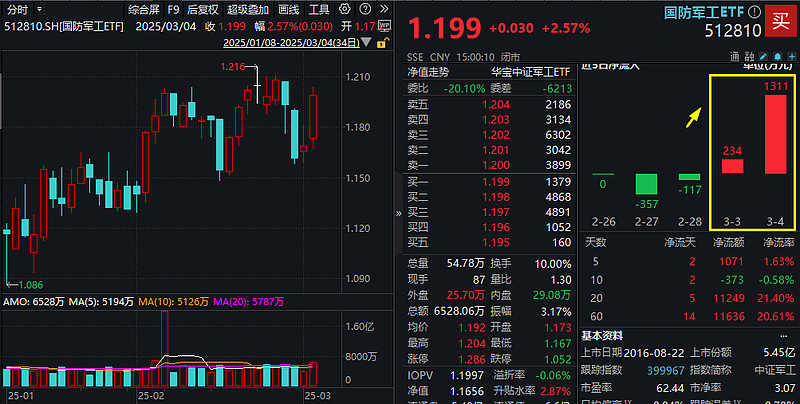Switch to the 净值走势 tab
Viewport: 800px width, 404px height.
428,72
